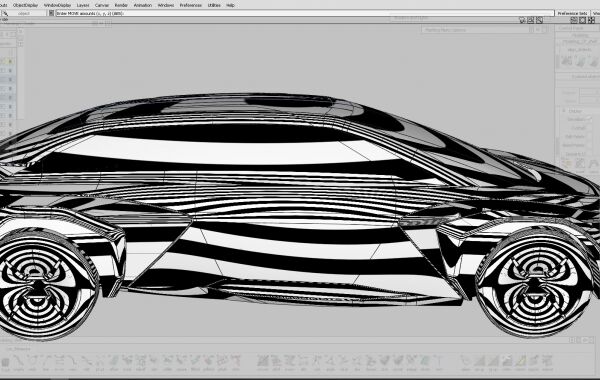Open the WindowDisplay menu
The width and height of the screenshot is (600, 380).
point(57,5)
